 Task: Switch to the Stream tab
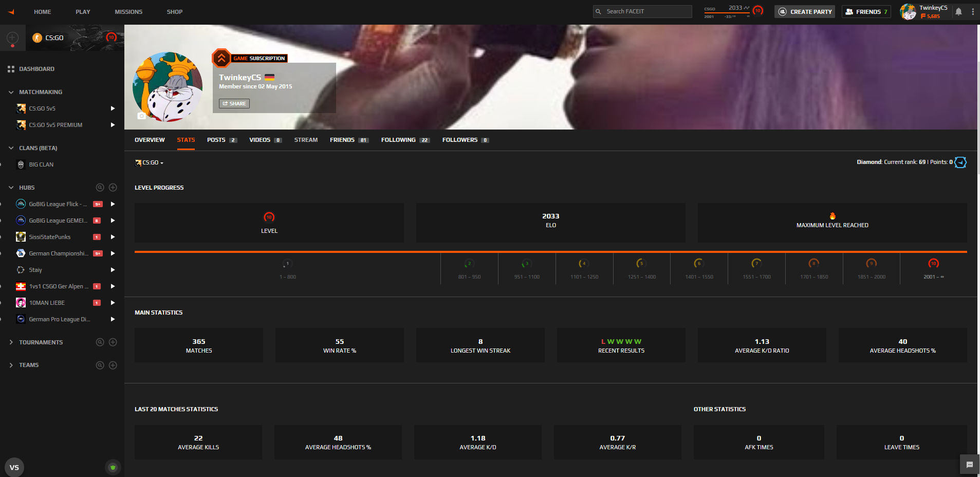[306, 140]
